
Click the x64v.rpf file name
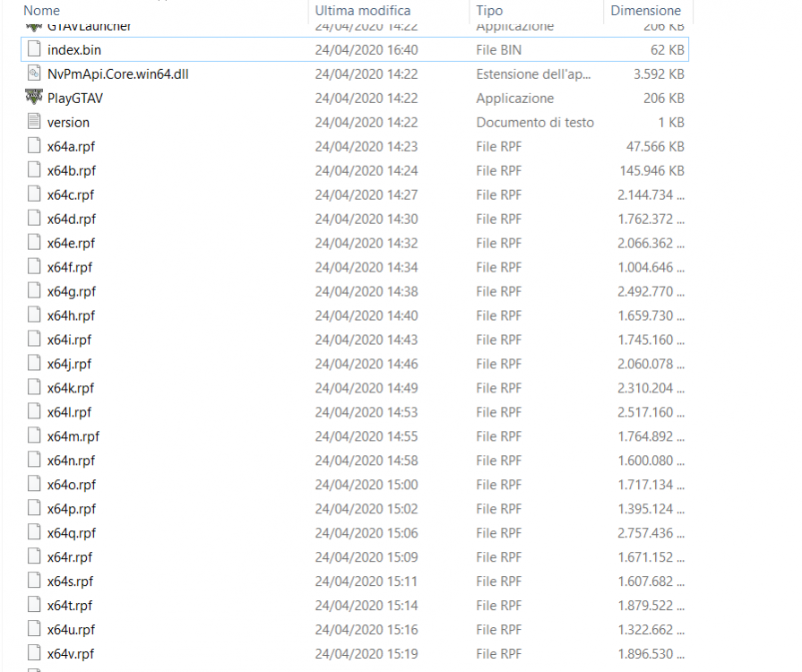(x=71, y=653)
